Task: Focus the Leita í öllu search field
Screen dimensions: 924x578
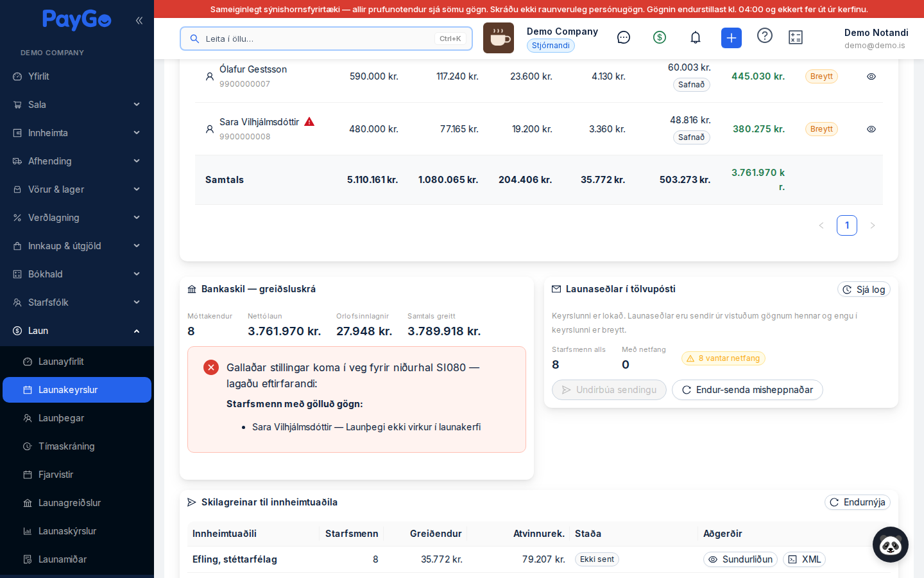Action: (x=326, y=39)
